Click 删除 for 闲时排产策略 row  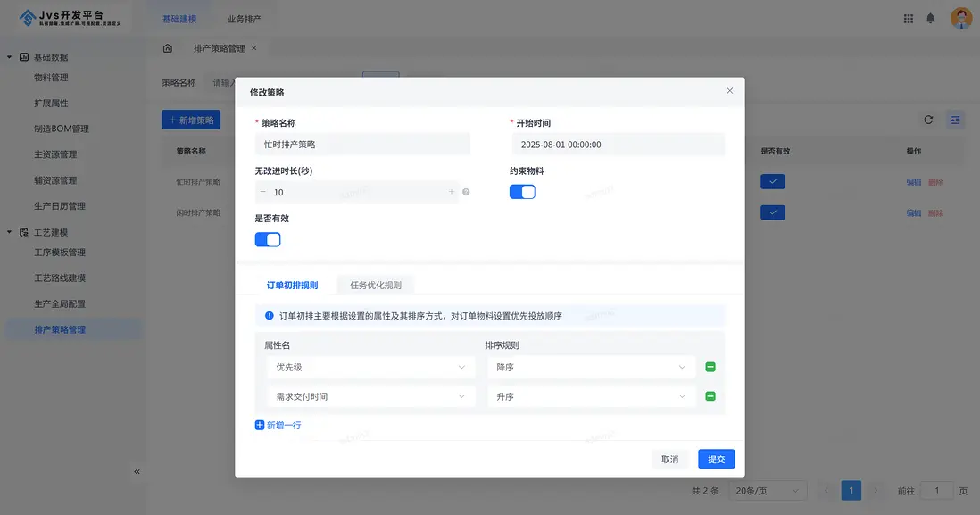[x=935, y=212]
